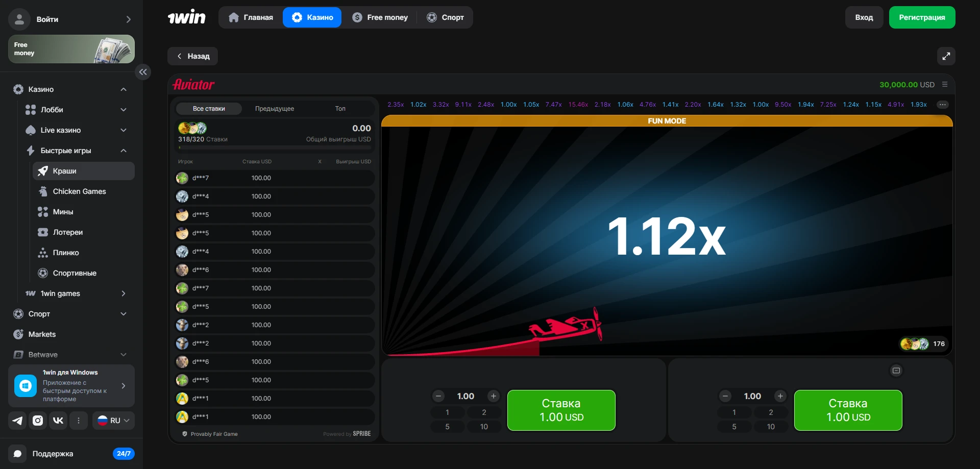Open the VK social link
Viewport: 980px width, 469px height.
coord(58,421)
